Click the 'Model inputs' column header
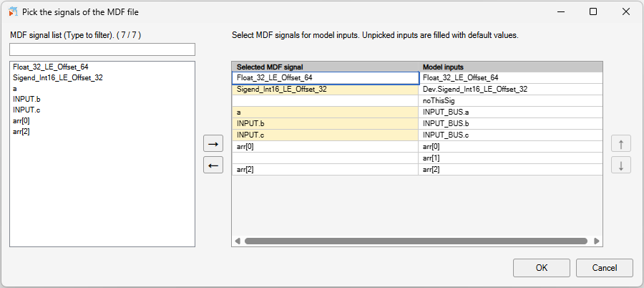This screenshot has width=644, height=288. point(510,67)
